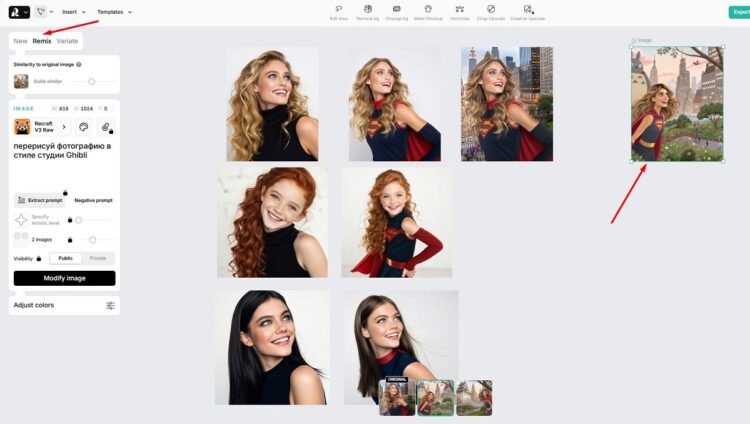The width and height of the screenshot is (750, 424).
Task: Open the Edit area tool
Action: [x=339, y=12]
